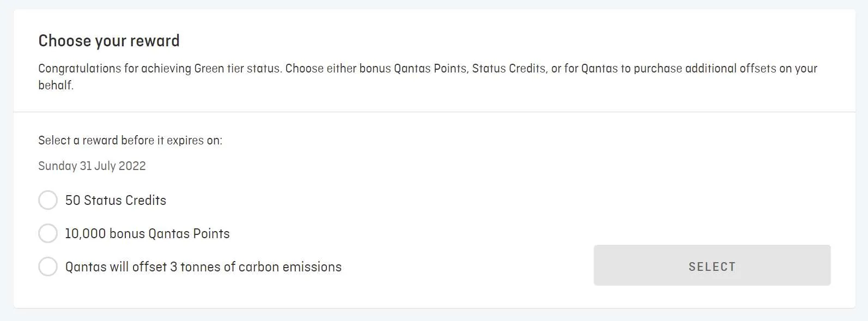
Task: Select the 50 Status Credits radio button
Action: click(48, 200)
